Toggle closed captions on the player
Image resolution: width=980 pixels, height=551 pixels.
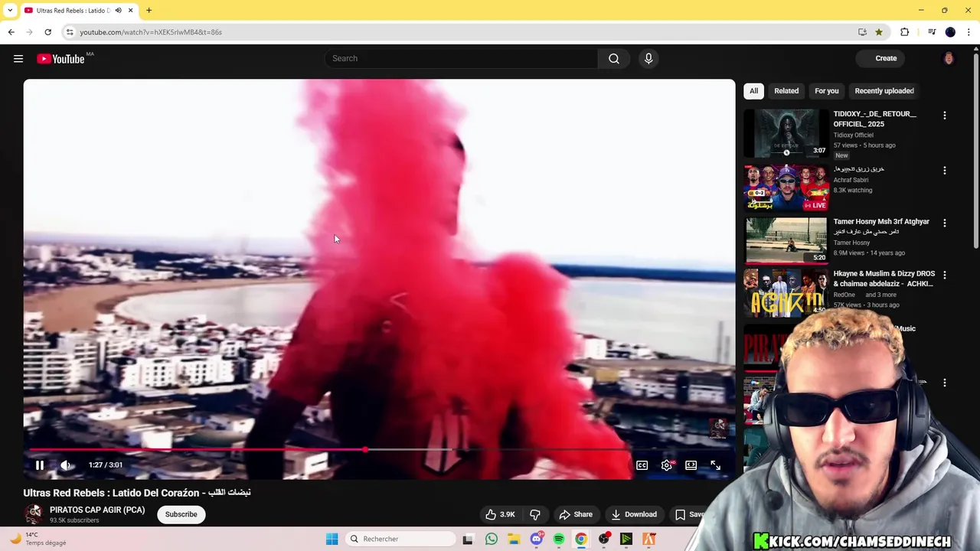coord(642,465)
